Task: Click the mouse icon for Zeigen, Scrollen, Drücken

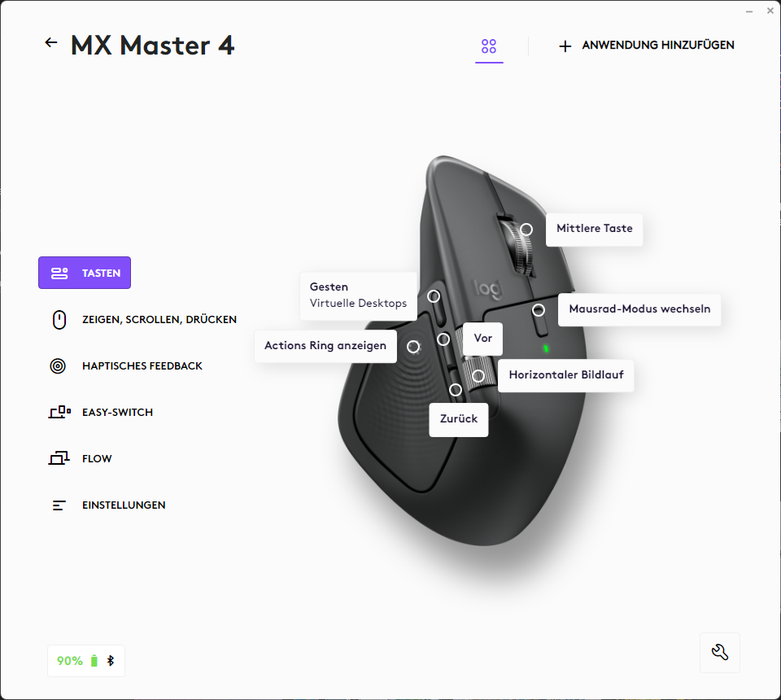Action: pos(59,320)
